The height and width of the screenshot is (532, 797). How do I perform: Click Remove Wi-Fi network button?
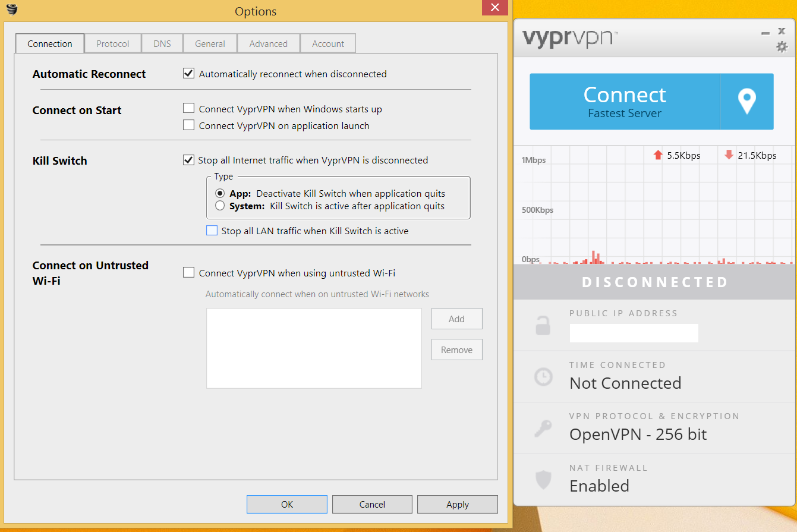(456, 350)
